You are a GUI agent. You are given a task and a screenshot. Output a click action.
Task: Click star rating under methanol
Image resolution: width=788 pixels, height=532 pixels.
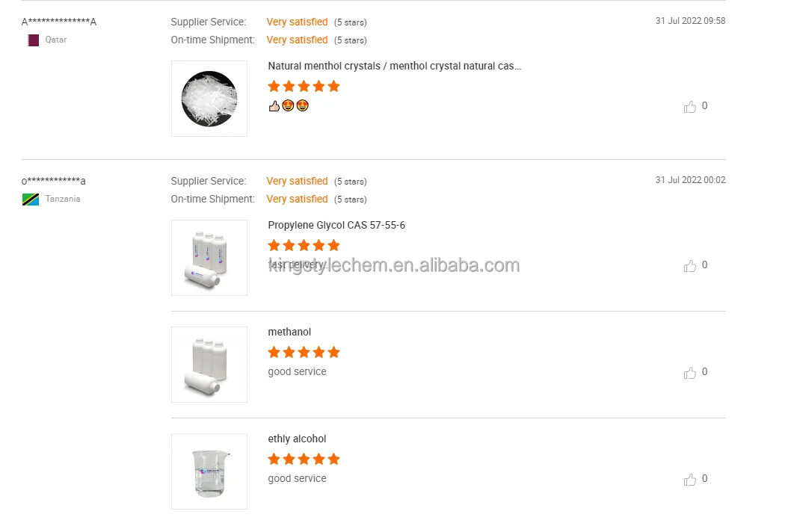click(304, 352)
